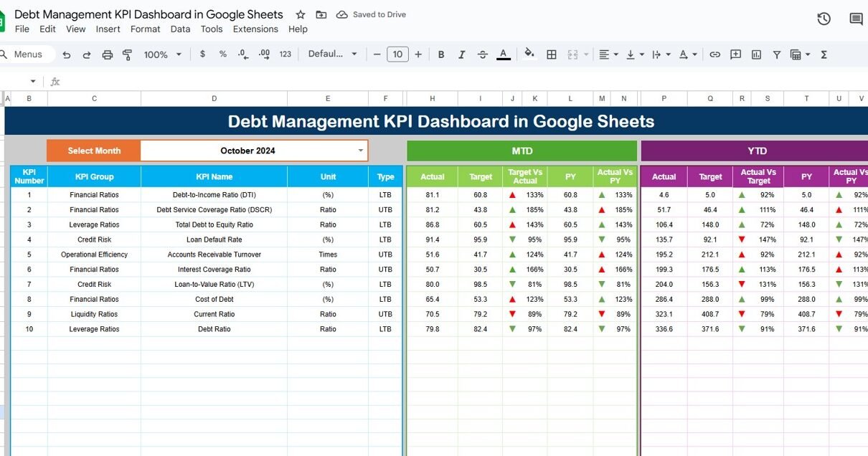Screen dimensions: 868x456
Task: Decrease font size with minus button
Action: tap(377, 54)
